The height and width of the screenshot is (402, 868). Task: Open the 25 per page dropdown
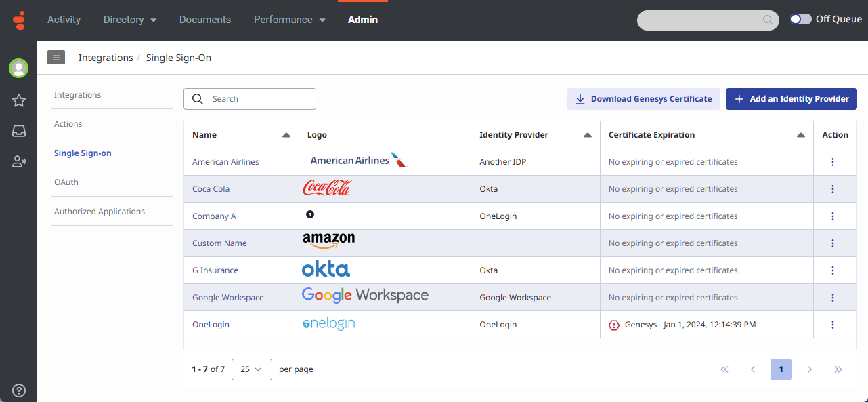click(x=251, y=369)
